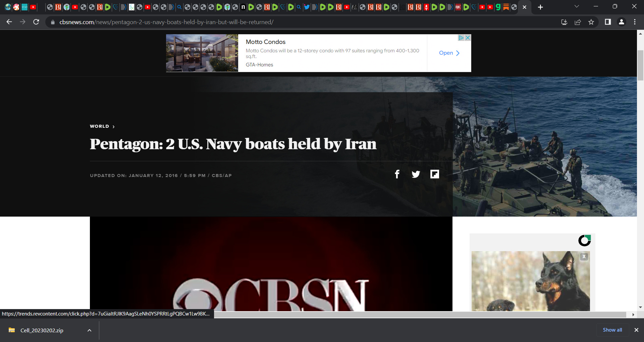Show all downloads

pos(612,330)
